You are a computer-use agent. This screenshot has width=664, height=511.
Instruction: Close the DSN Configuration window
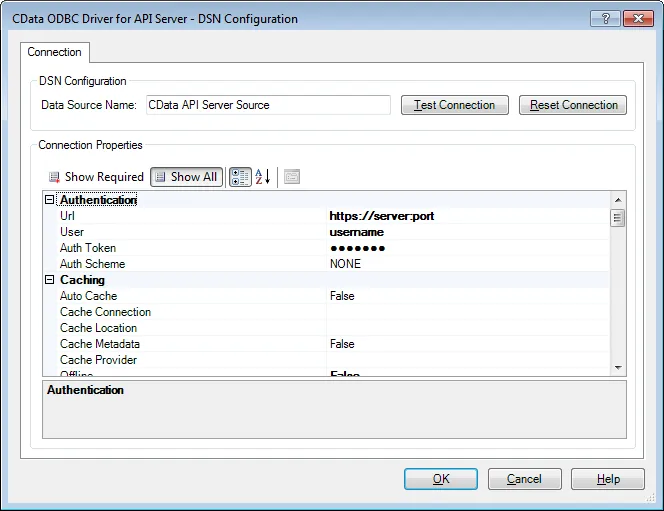coord(637,18)
